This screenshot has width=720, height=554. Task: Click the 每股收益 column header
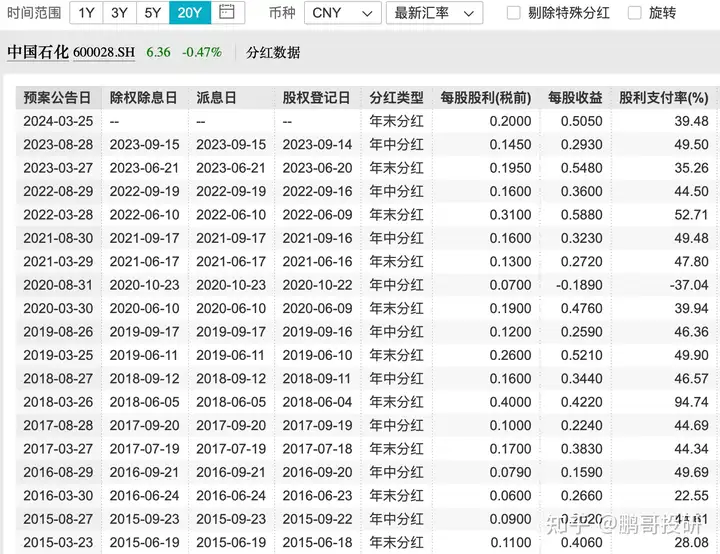tap(575, 98)
